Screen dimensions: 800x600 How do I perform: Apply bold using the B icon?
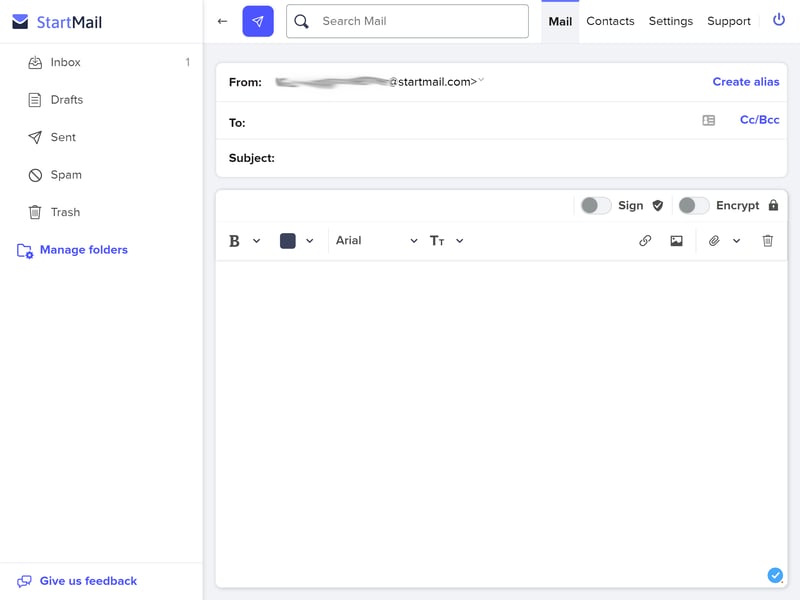click(x=234, y=241)
